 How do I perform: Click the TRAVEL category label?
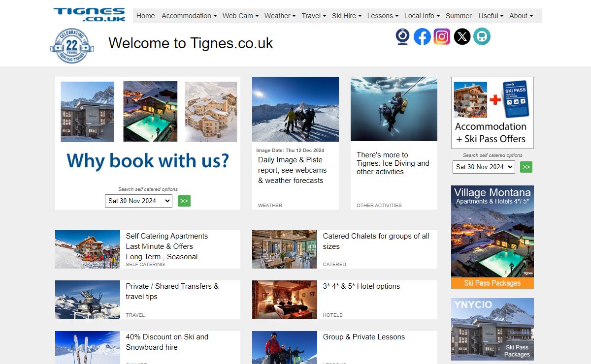click(135, 315)
